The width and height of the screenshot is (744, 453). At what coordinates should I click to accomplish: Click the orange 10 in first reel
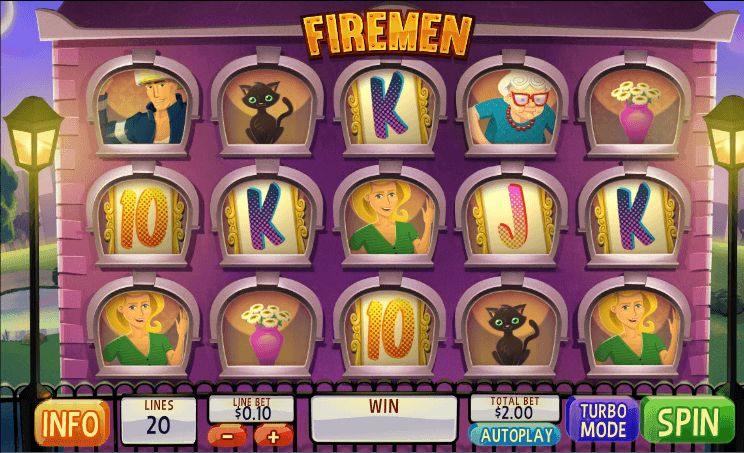143,218
